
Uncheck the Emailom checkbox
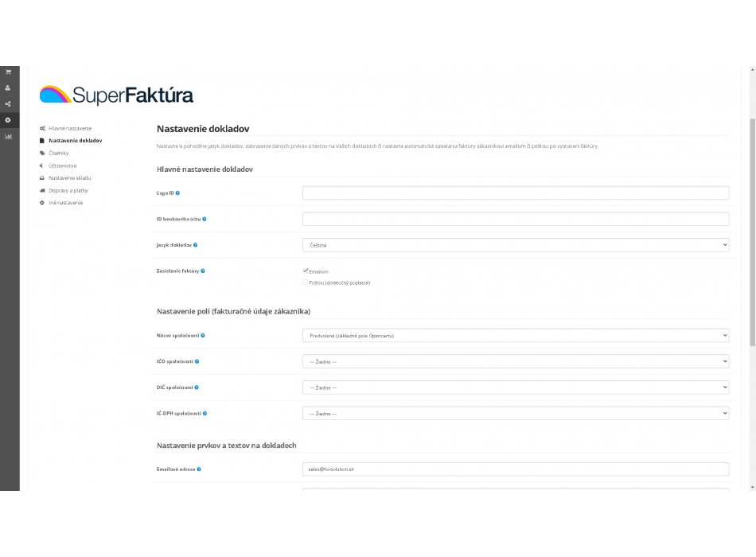[x=306, y=271]
